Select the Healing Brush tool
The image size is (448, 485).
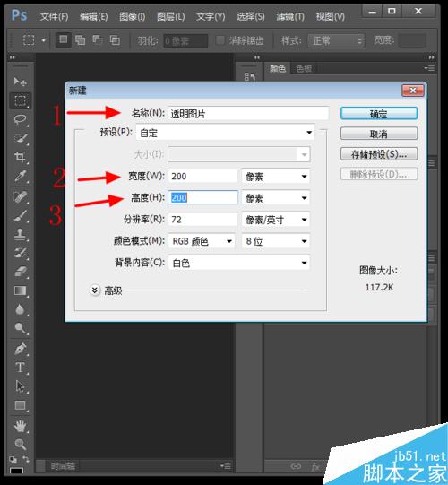pos(20,196)
